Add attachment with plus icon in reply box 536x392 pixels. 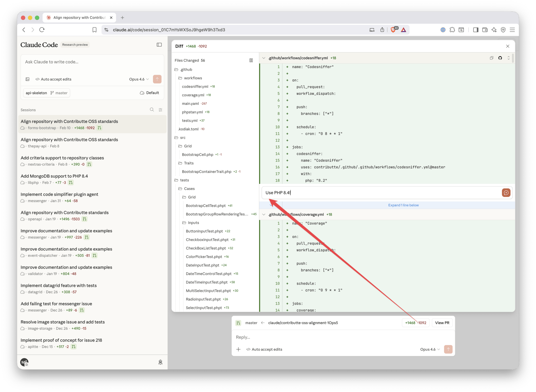pos(238,349)
